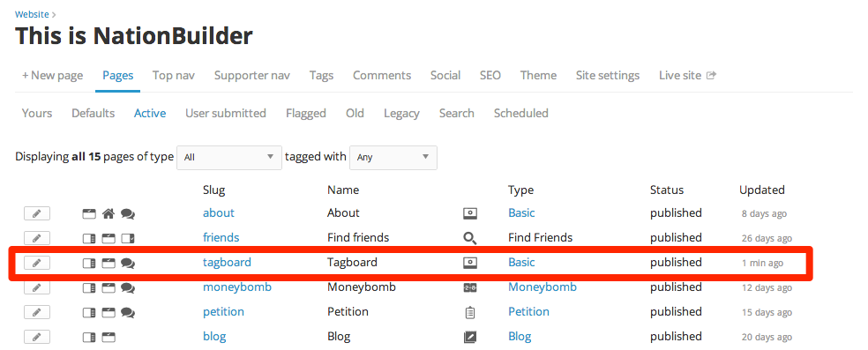The image size is (868, 350).
Task: Show the Defaults pages filter
Action: [93, 114]
